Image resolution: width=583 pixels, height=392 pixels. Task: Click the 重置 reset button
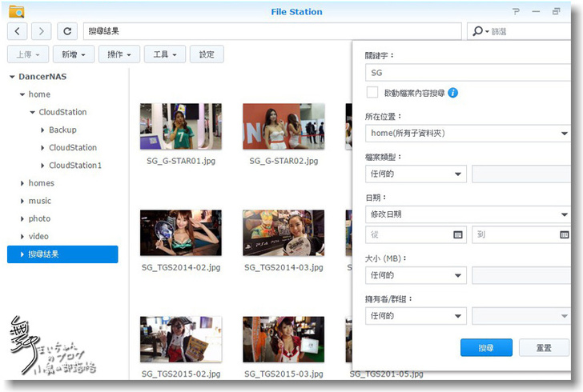544,348
